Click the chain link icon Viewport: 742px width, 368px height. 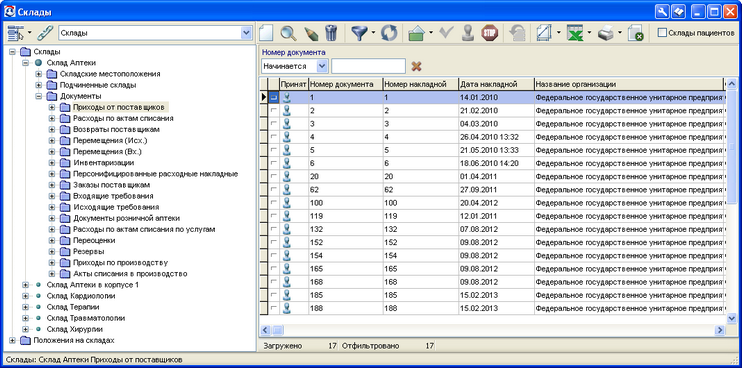[x=45, y=33]
